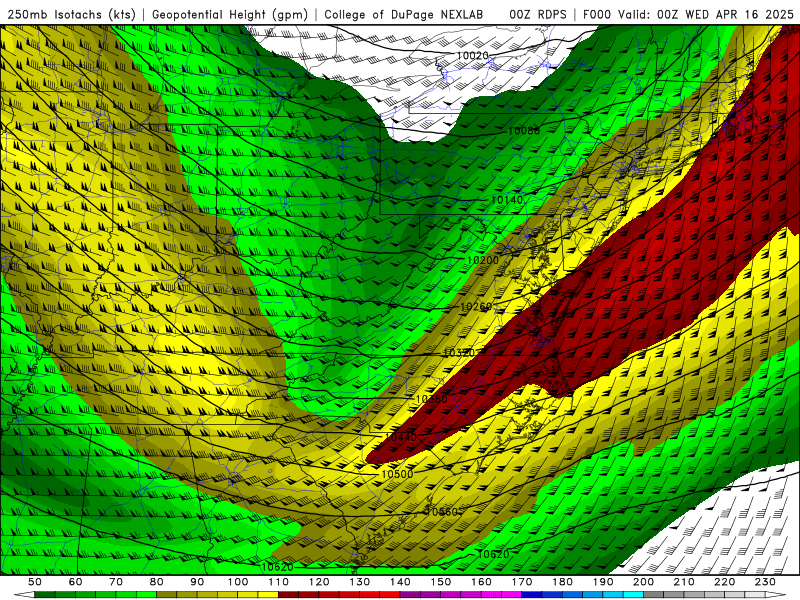
Task: Click the 'Geopotential Height (gpm)' header text
Action: [x=230, y=14]
